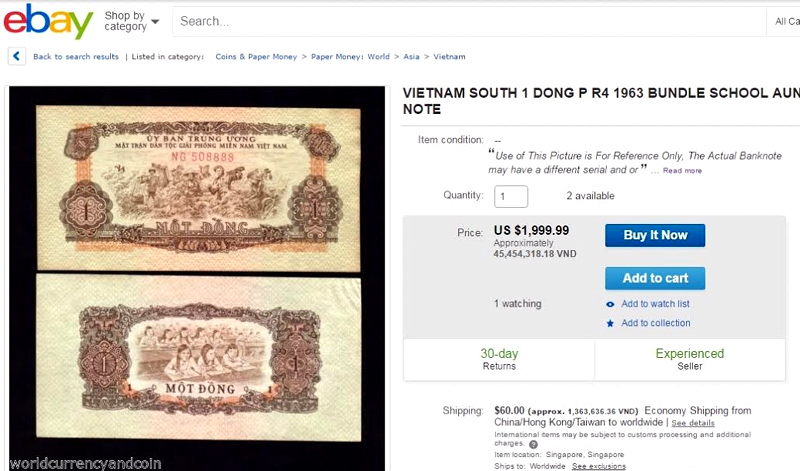Open the All Categories search dropdown

pos(786,21)
